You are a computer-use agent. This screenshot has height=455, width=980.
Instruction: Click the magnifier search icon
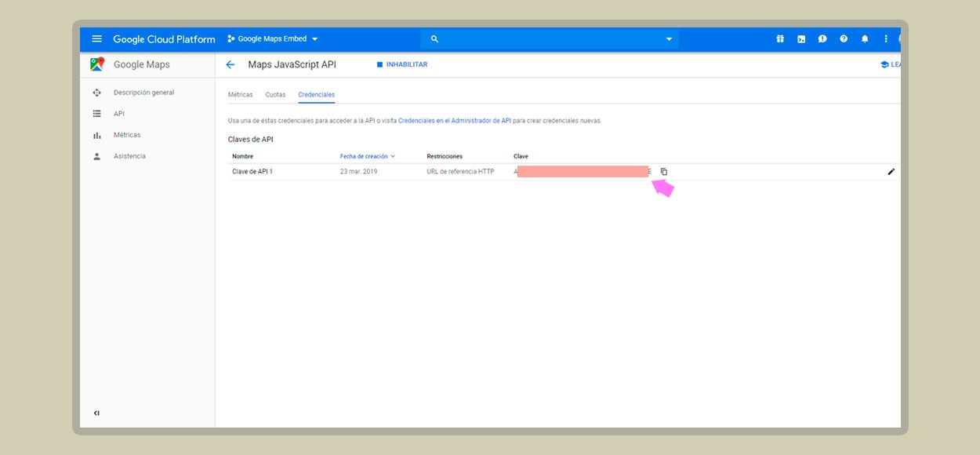point(434,39)
